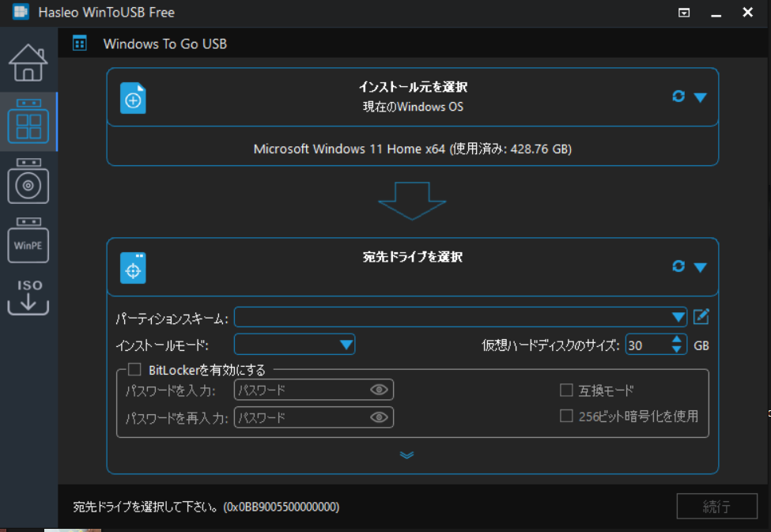Check the 互換モード option
Screen dimensions: 771x532
pos(567,389)
